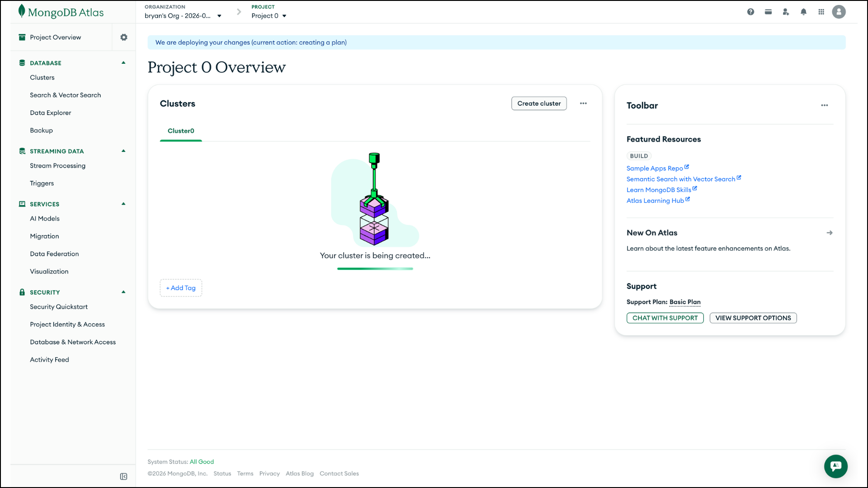Open Semantic Search with Vector Search link
Viewport: 868px width, 488px height.
pyautogui.click(x=681, y=179)
